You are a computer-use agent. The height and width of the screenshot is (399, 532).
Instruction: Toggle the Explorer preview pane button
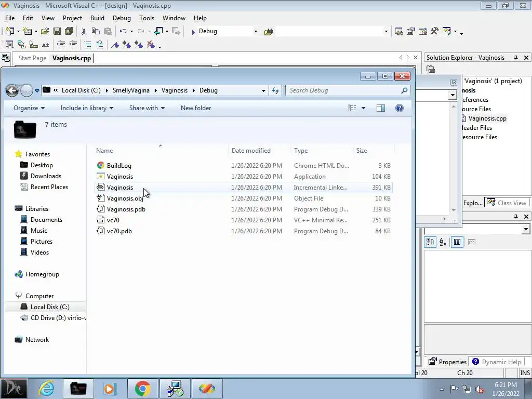(381, 108)
